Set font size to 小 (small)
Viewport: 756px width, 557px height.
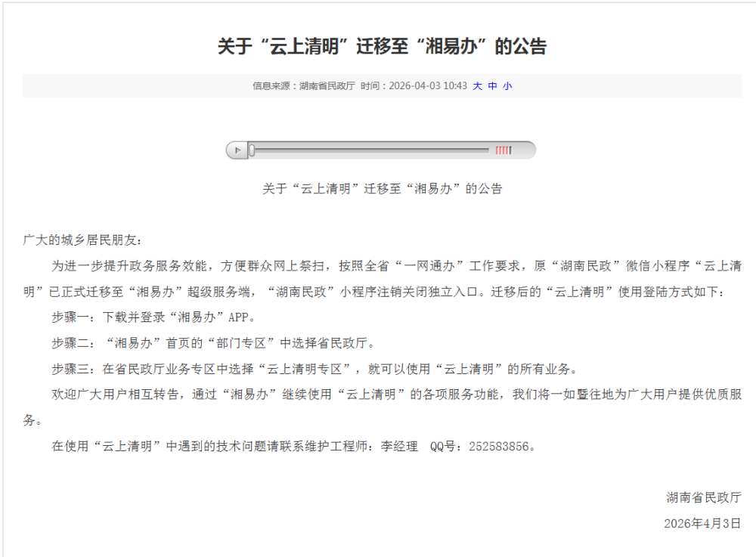(507, 85)
